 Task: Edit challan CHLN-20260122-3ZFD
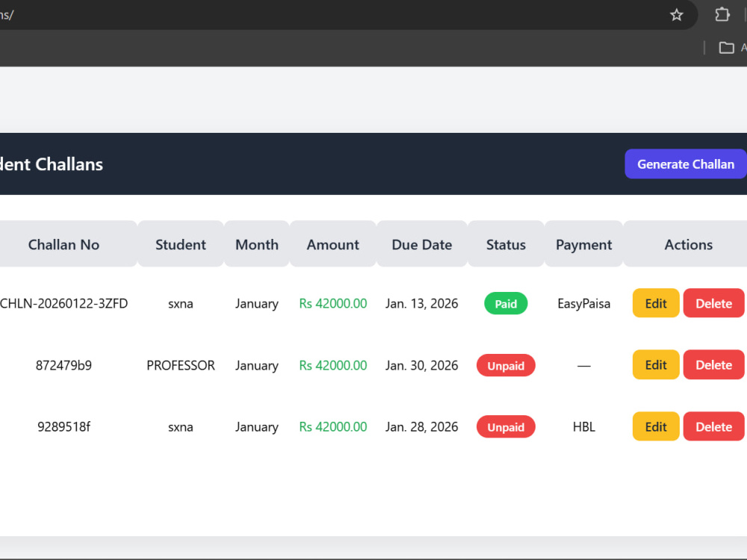pyautogui.click(x=656, y=303)
